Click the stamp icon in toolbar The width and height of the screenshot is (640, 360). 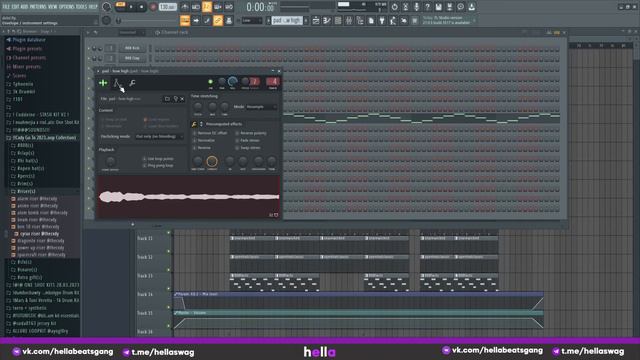point(229,20)
